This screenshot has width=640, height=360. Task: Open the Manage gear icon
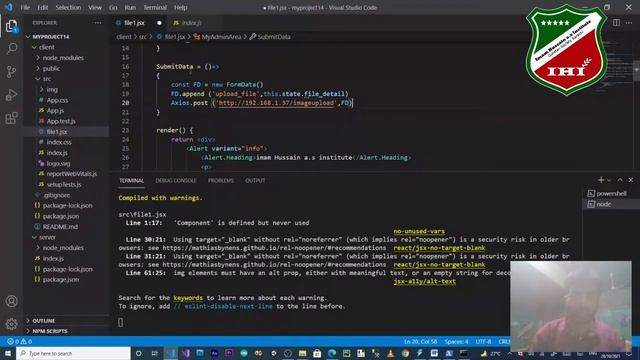coord(11,324)
